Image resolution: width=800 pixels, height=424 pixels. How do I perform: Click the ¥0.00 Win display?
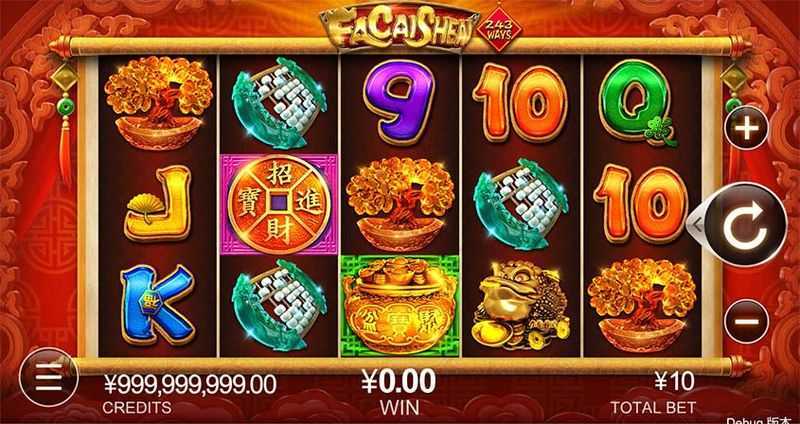(399, 382)
